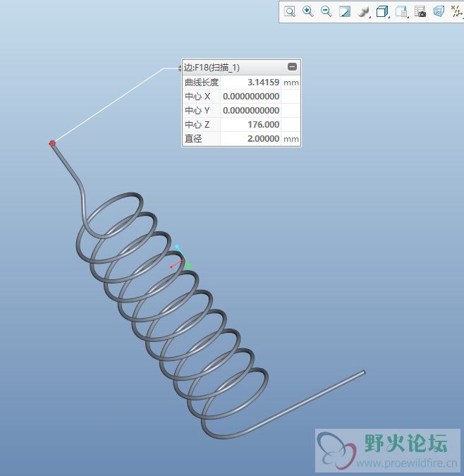Open the Saved Orientations cube icon
Screen dimensions: 464x476
coord(382,12)
